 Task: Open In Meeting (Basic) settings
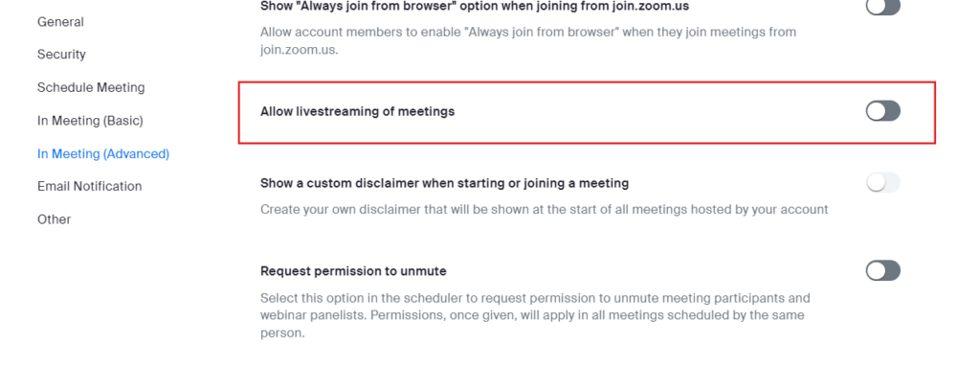(x=91, y=121)
